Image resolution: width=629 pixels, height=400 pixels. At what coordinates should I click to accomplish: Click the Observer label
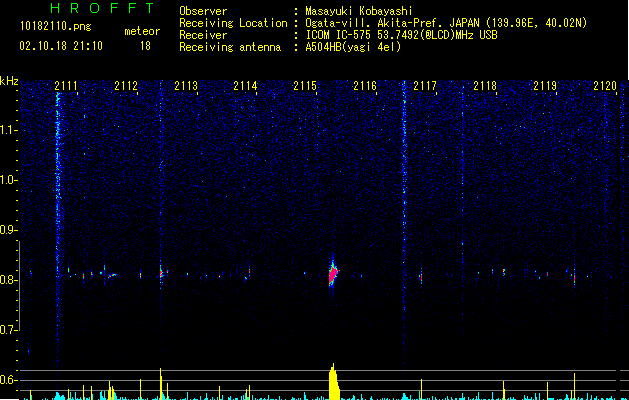203,11
